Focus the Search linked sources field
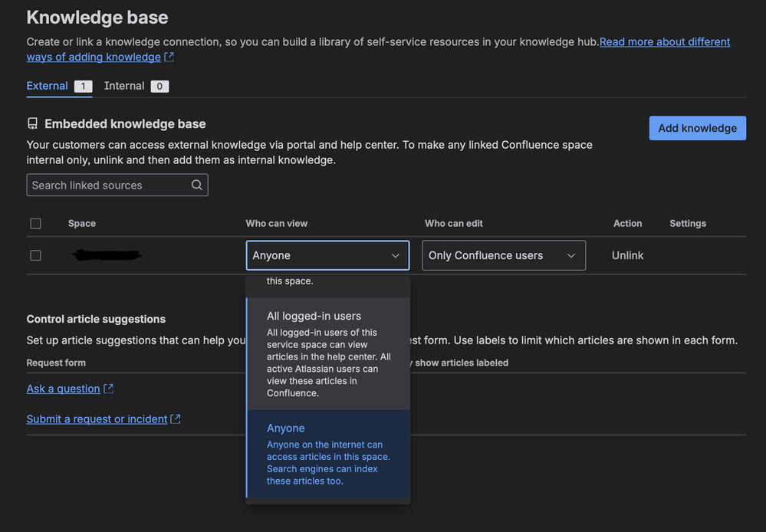766x532 pixels. pos(107,185)
